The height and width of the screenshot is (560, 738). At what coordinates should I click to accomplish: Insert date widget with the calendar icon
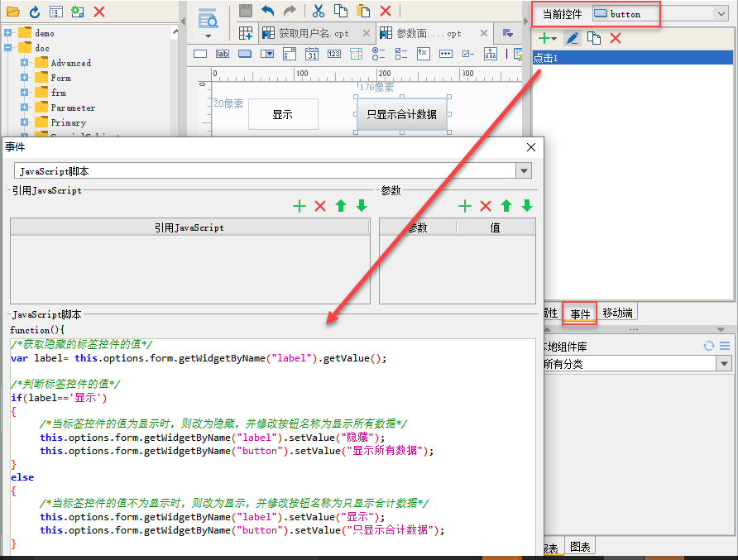tap(312, 54)
